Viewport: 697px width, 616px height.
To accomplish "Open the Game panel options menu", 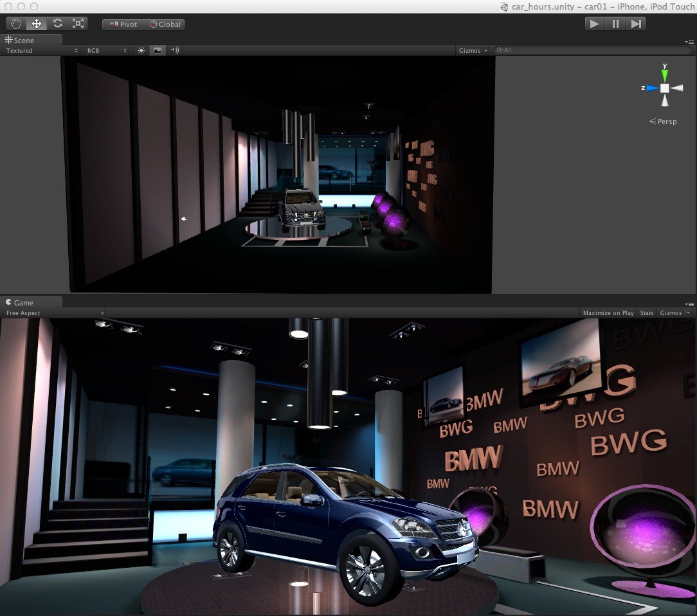I will (x=689, y=304).
